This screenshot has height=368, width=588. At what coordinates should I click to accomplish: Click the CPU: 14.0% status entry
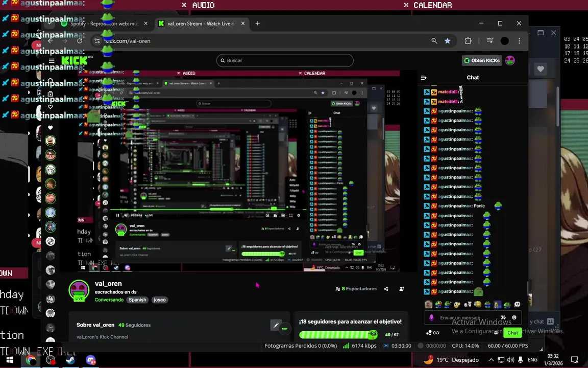465,346
